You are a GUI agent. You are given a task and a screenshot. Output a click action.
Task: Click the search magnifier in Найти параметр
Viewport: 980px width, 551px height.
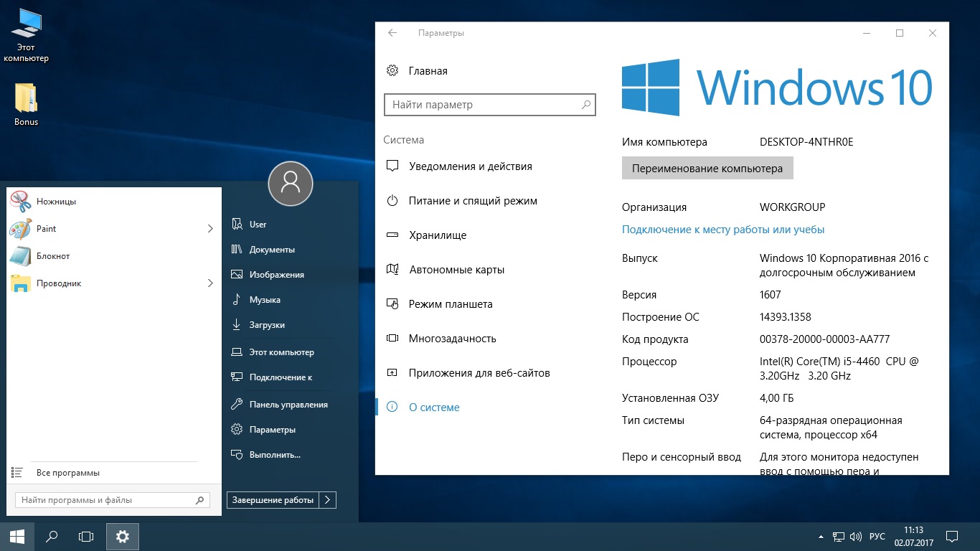pos(586,105)
